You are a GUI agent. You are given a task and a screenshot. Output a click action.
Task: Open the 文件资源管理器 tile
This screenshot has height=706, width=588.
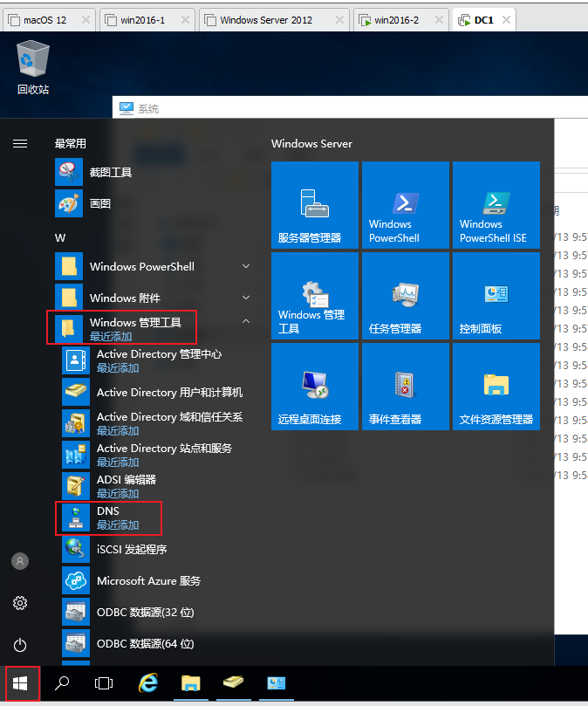496,387
